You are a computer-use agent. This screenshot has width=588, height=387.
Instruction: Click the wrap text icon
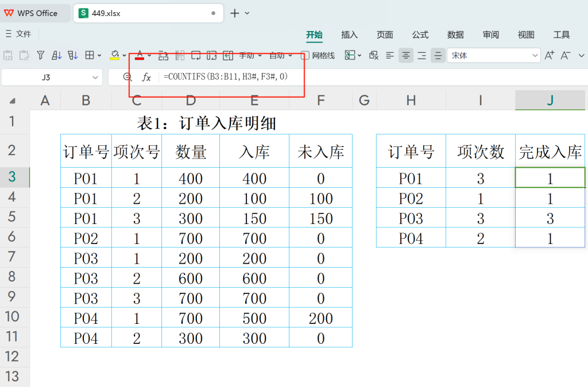196,56
